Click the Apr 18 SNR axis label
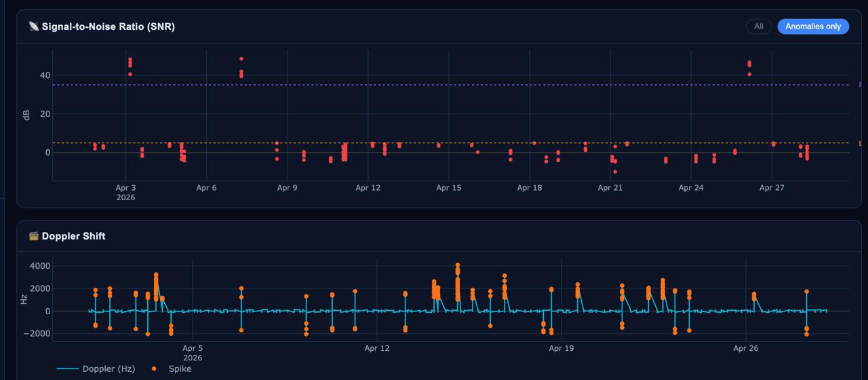868x380 pixels. (x=529, y=188)
